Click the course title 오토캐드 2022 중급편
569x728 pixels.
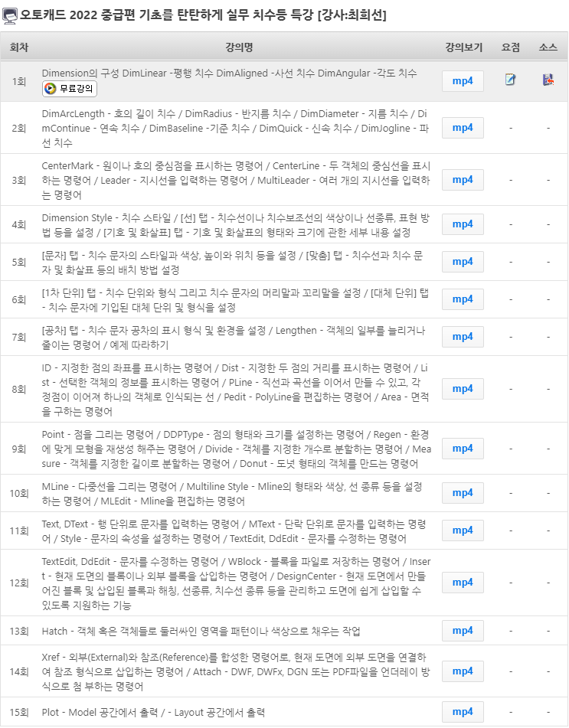203,15
